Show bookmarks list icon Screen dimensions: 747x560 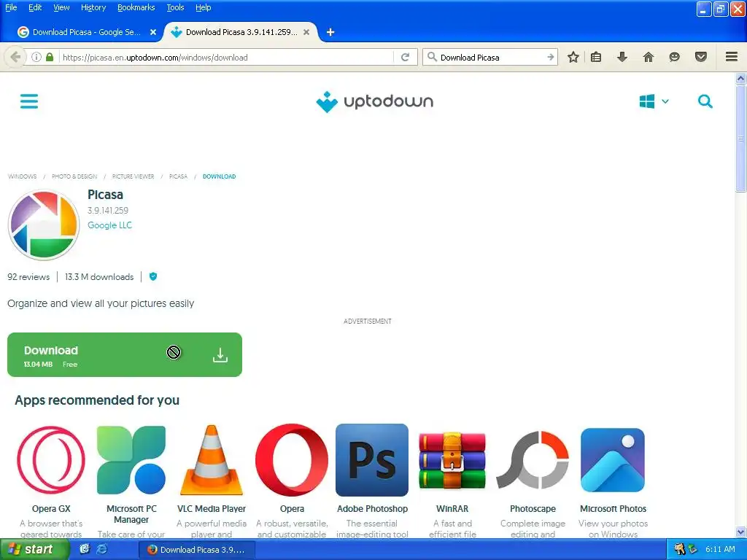coord(596,57)
